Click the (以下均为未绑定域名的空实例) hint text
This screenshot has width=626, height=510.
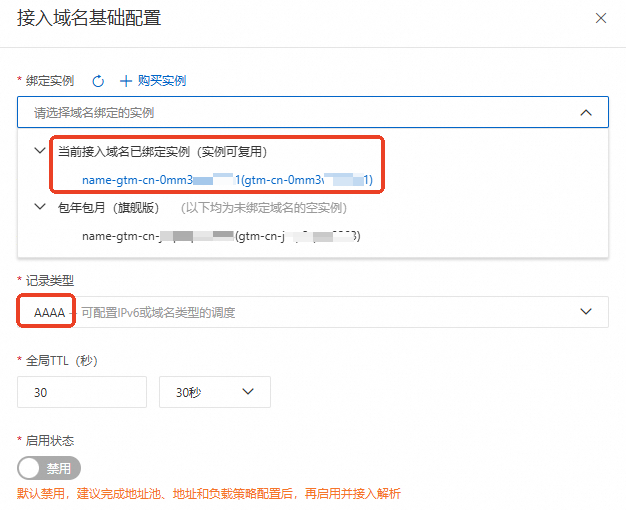(x=263, y=208)
